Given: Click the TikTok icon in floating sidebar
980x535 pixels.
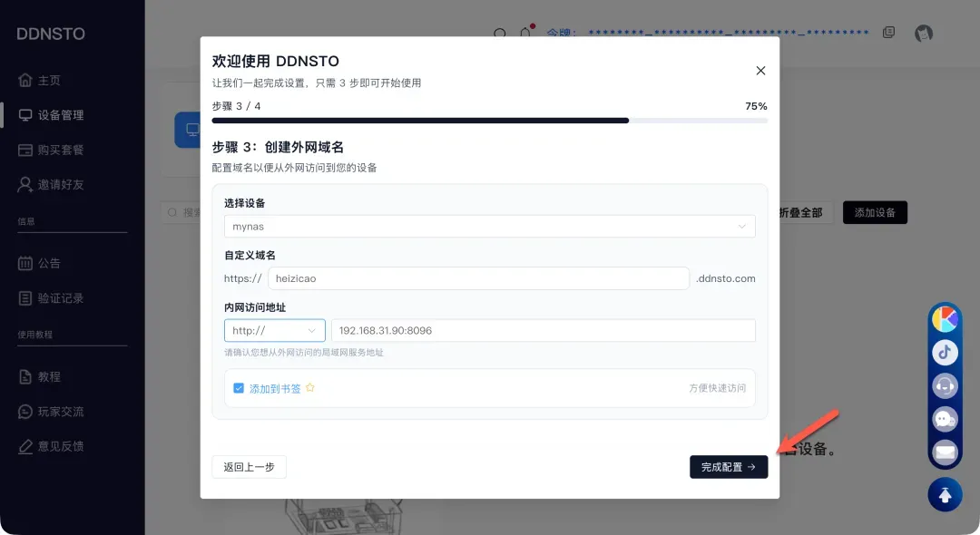Looking at the screenshot, I should 945,352.
